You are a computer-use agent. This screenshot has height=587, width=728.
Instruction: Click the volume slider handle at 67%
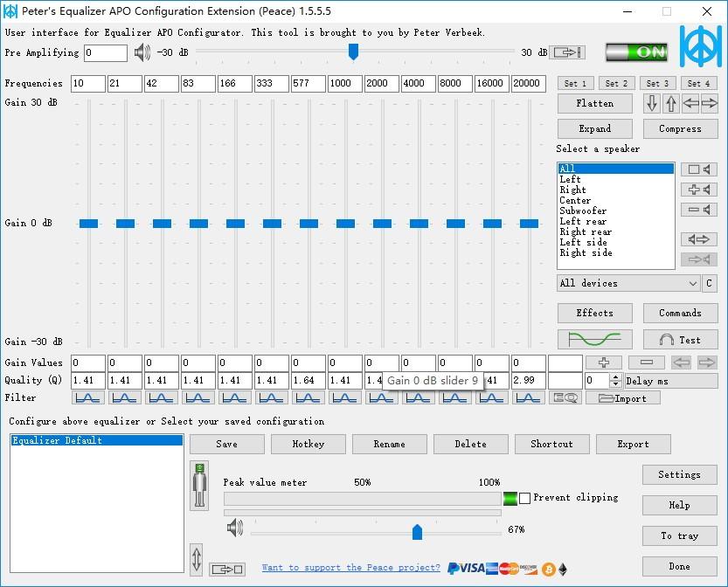(x=418, y=532)
